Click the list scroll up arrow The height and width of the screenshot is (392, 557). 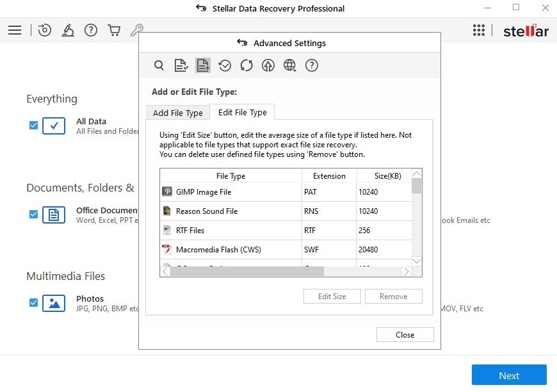coord(417,174)
